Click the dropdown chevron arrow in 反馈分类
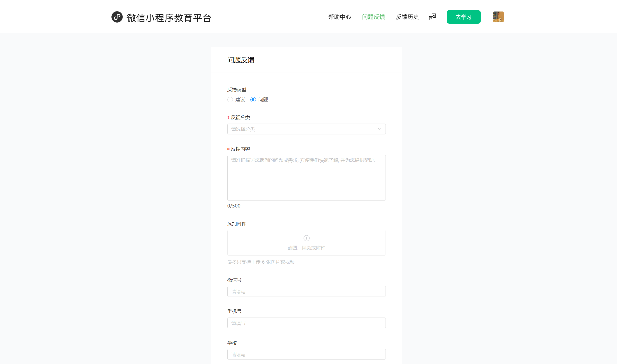Image resolution: width=617 pixels, height=364 pixels. (379, 129)
